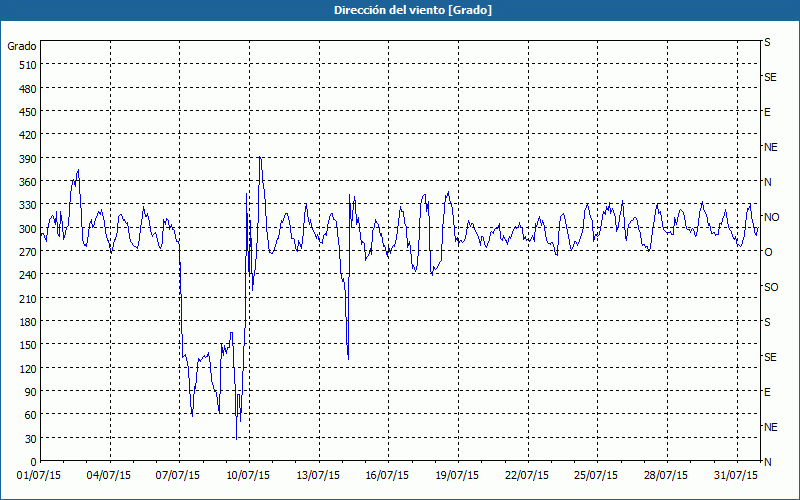Click the 'Grado' y-axis unit label
The image size is (800, 500).
coord(22,46)
